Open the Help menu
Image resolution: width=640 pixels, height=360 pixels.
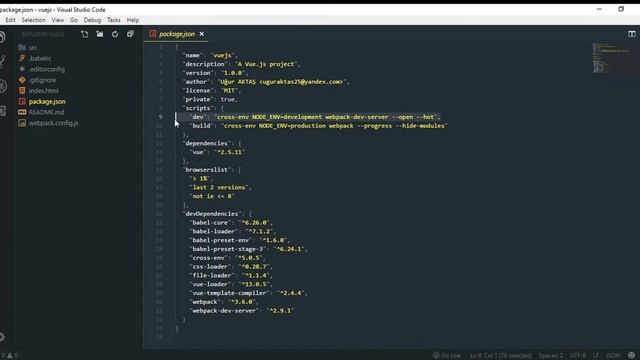click(x=133, y=20)
